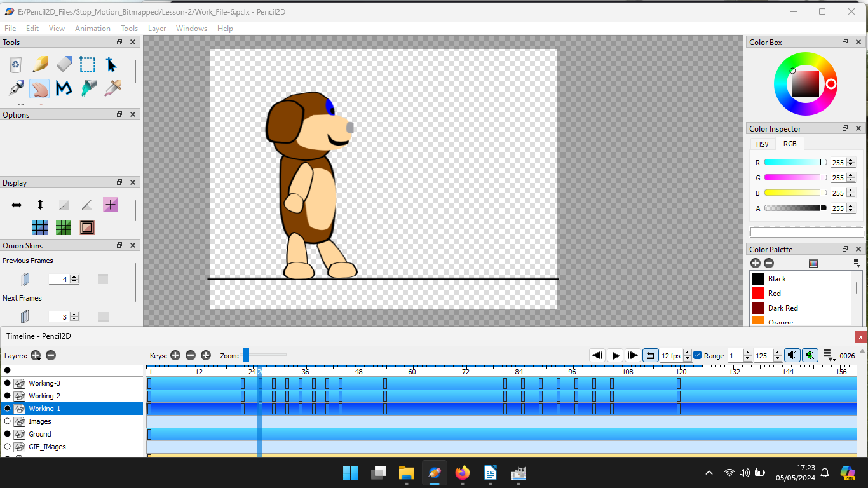Remove color from the palette
This screenshot has height=488, width=868.
click(x=769, y=263)
